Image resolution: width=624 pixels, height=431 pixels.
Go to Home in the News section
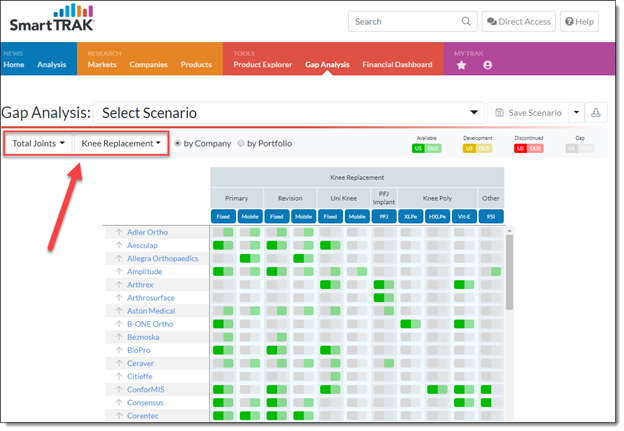[x=14, y=64]
